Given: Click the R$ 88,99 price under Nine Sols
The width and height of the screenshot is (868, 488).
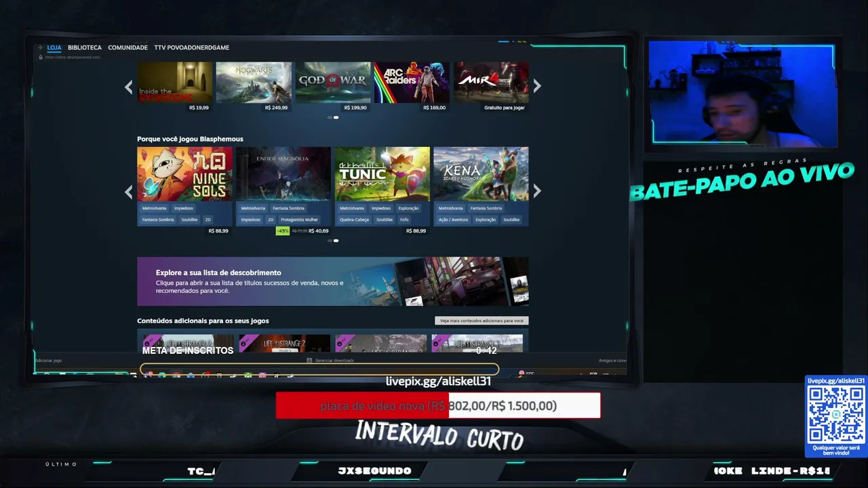Looking at the screenshot, I should pos(218,231).
